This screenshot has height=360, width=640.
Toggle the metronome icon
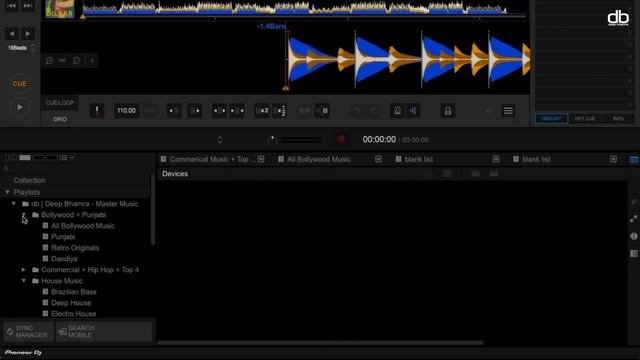click(397, 111)
